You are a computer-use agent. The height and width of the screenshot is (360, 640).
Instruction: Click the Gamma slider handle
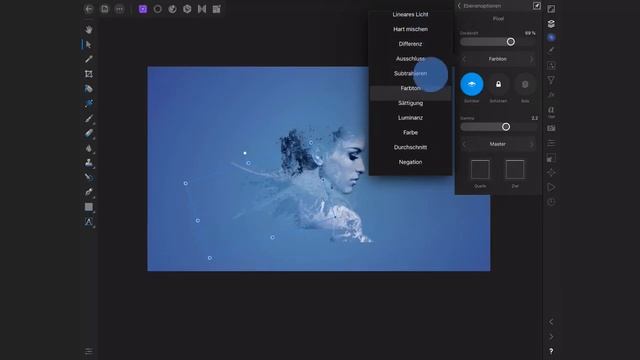(x=506, y=127)
